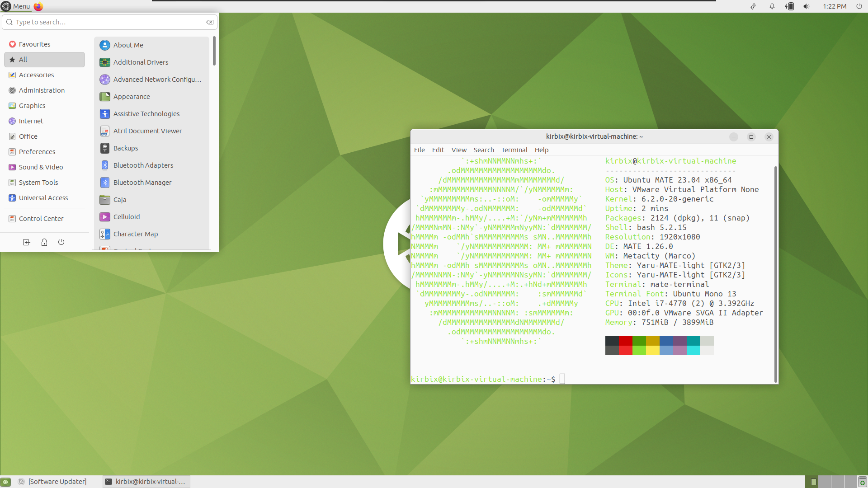Toggle the terminal taskbar button

[146, 481]
